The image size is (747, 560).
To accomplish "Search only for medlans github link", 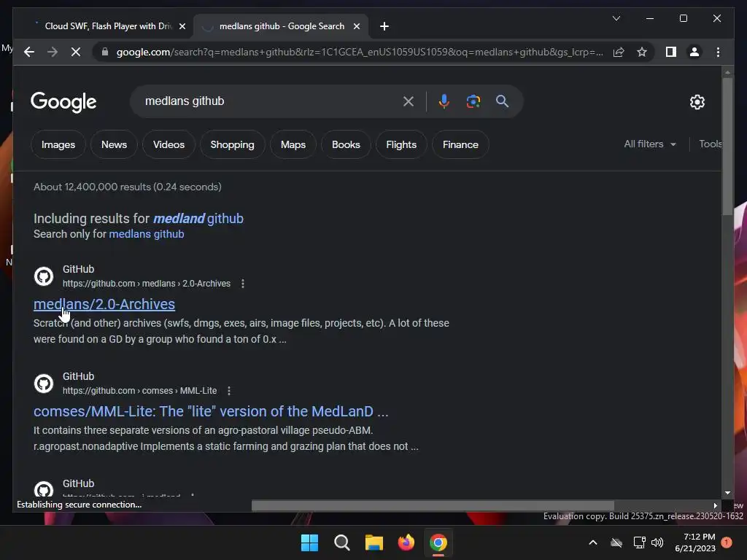I will [x=146, y=234].
